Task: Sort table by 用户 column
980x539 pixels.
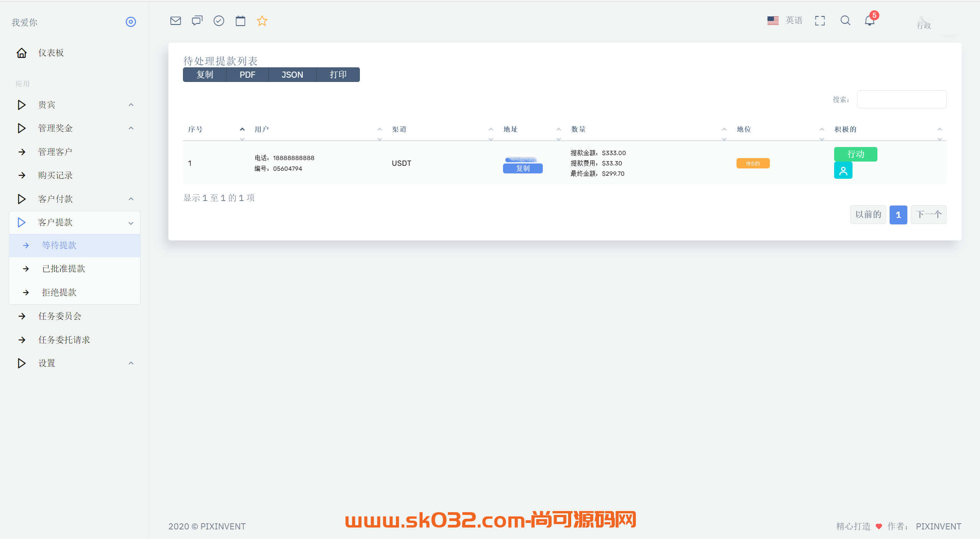Action: 318,129
